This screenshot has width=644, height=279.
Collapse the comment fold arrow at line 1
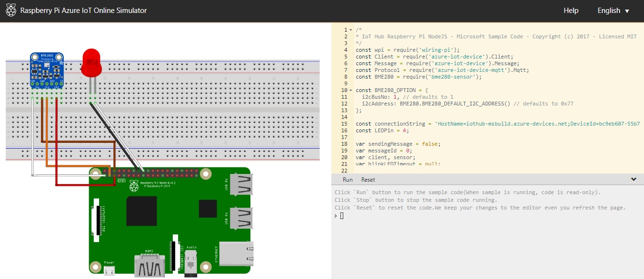coord(351,30)
